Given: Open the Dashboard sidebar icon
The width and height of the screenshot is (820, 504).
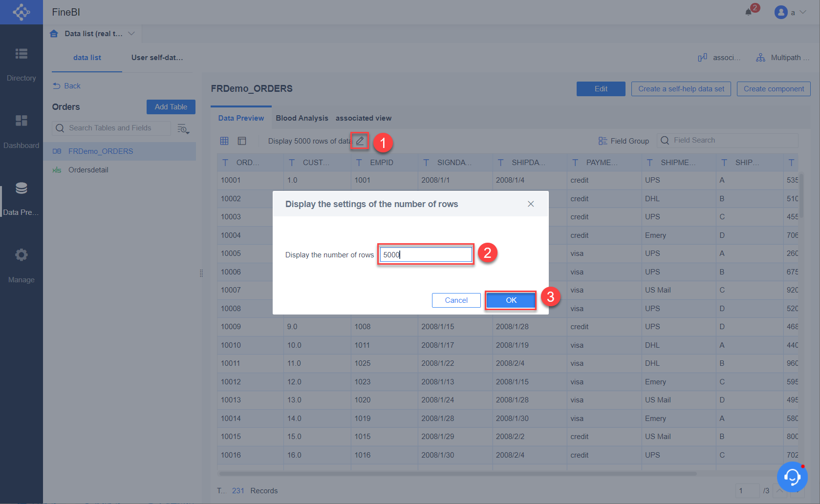Looking at the screenshot, I should 21,121.
